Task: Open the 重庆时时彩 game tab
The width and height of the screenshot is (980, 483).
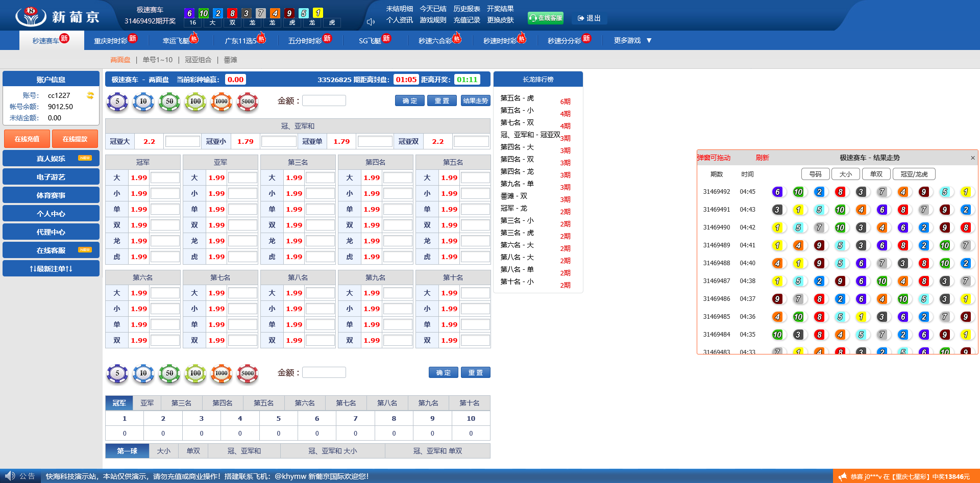Action: tap(114, 40)
